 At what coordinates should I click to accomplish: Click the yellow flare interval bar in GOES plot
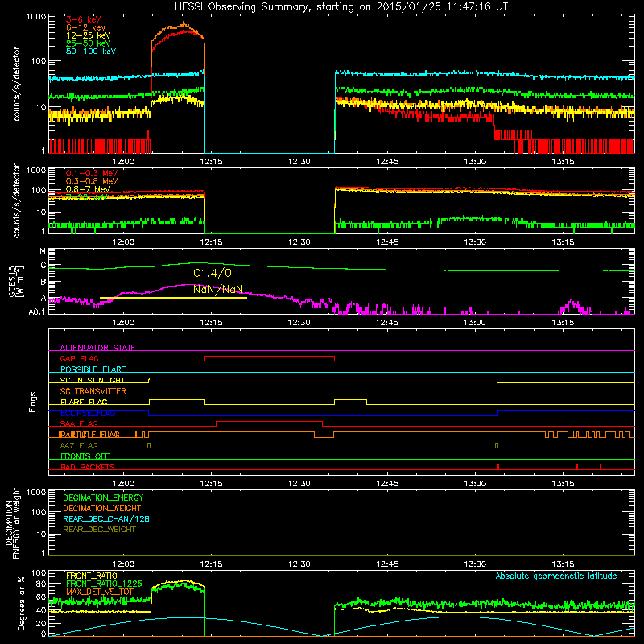point(173,298)
